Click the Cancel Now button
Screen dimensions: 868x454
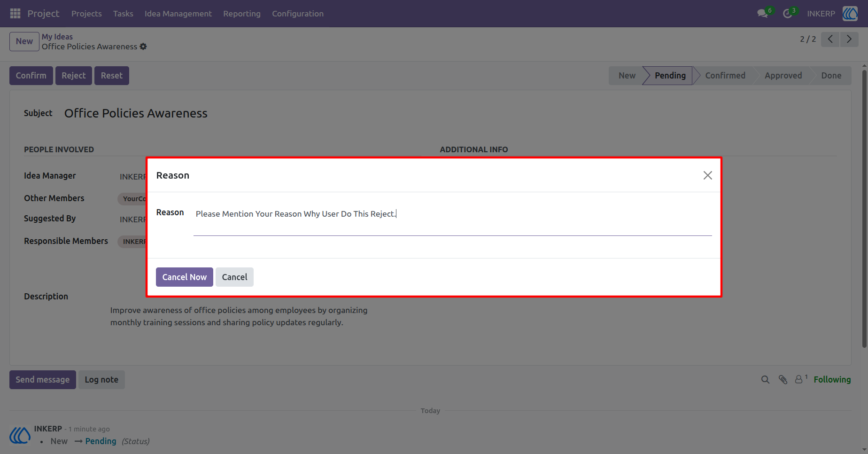(185, 277)
